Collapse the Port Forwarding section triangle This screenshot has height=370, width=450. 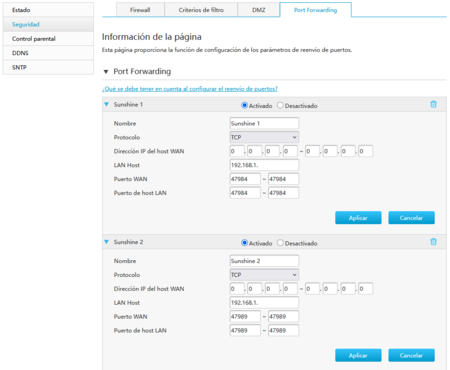click(x=106, y=71)
